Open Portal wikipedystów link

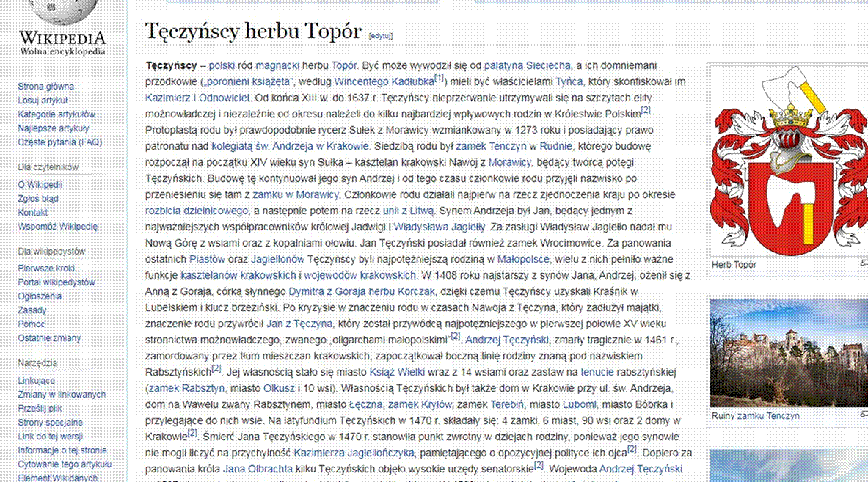[56, 282]
